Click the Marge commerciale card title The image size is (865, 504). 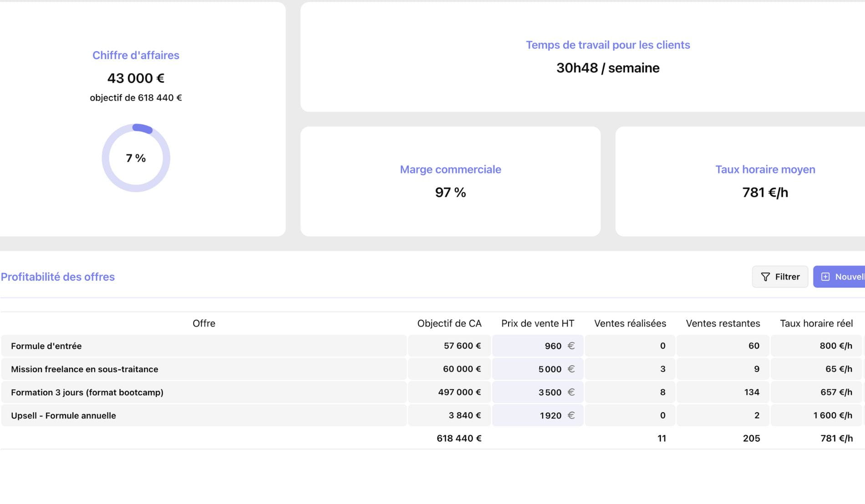click(x=450, y=169)
